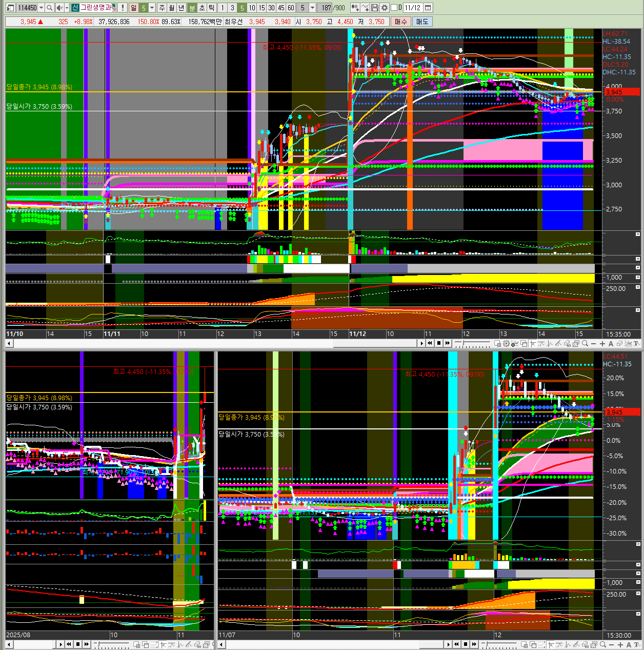The width and height of the screenshot is (644, 650).
Task: Open dropdown arrow next to the speaker icon
Action: coord(67,8)
